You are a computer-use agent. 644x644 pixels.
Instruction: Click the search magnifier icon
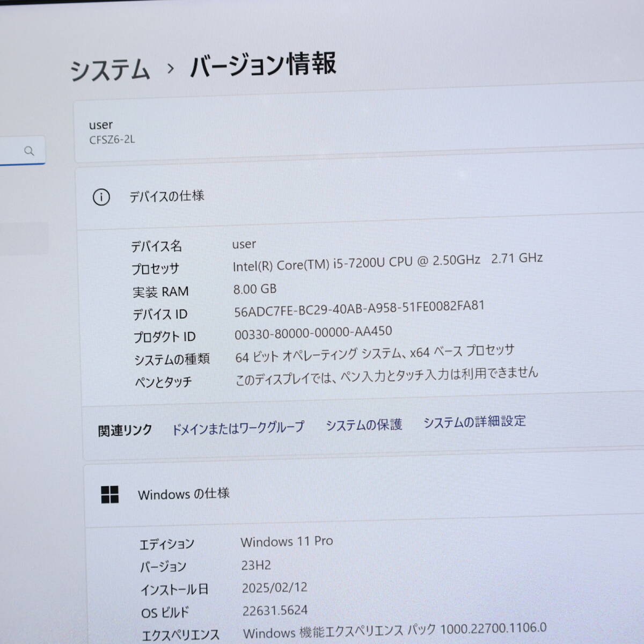coord(29,151)
